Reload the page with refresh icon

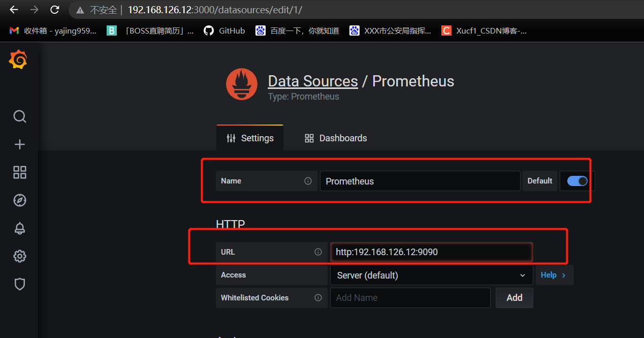tap(54, 9)
